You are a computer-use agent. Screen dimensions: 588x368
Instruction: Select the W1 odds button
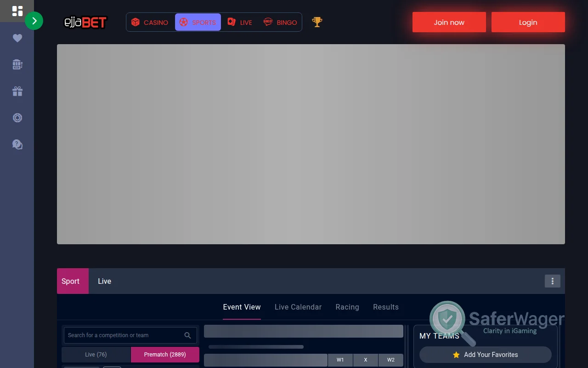point(340,360)
